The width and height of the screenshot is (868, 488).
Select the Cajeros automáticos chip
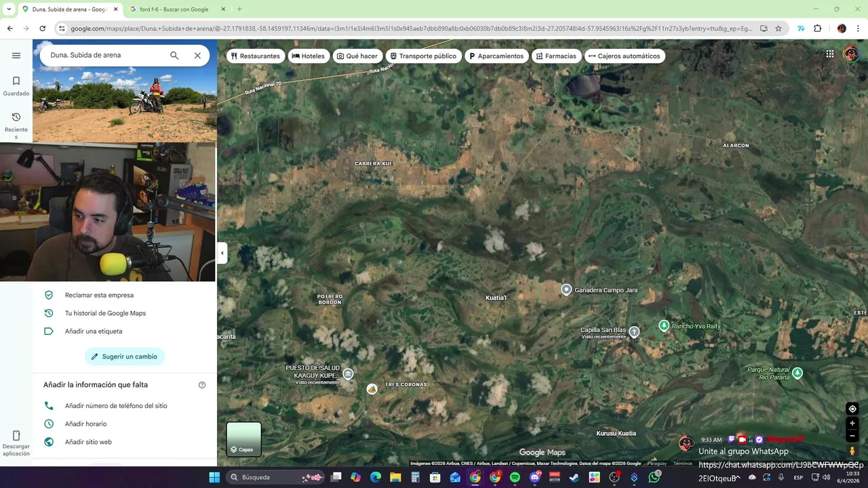(625, 56)
